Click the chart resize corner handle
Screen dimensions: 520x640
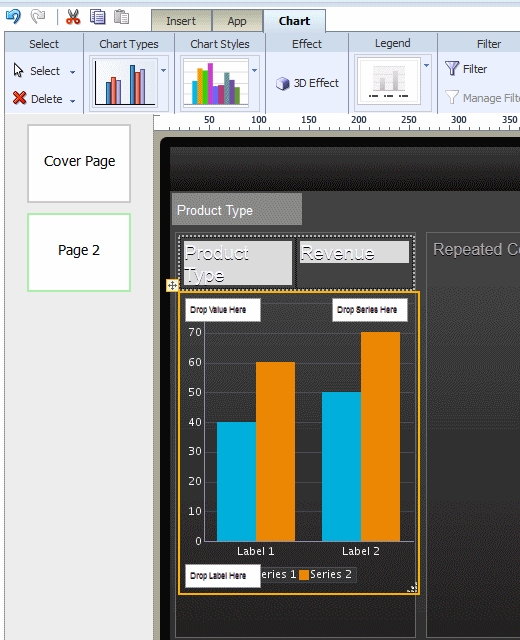(413, 587)
